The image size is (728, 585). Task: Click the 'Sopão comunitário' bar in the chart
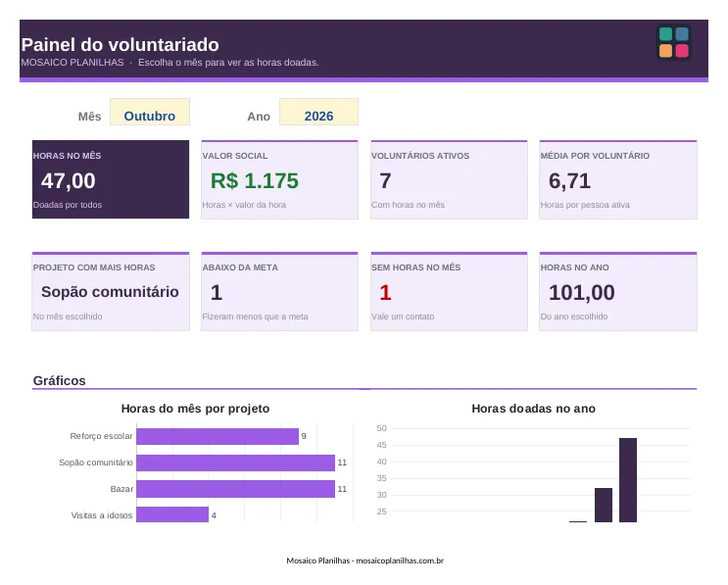(x=235, y=463)
